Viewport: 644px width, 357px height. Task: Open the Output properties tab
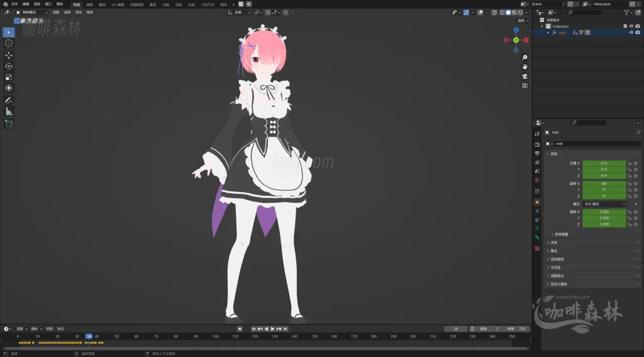tap(537, 154)
